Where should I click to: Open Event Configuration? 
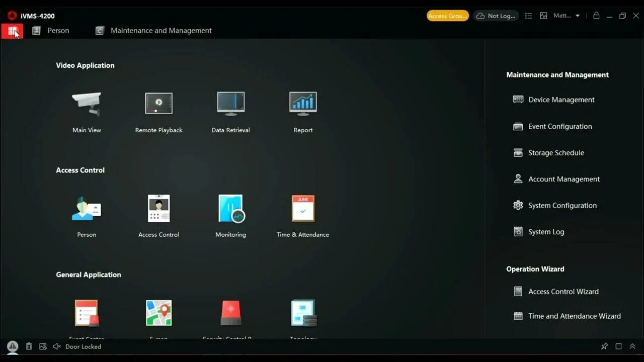tap(552, 126)
